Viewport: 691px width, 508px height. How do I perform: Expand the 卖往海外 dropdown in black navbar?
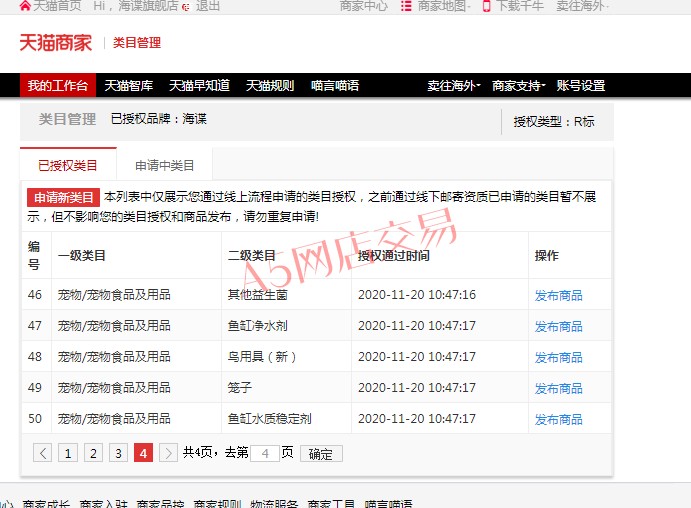pos(454,85)
